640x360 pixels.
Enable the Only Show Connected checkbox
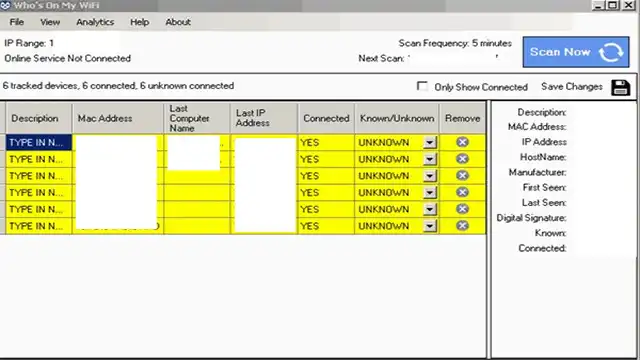click(422, 86)
